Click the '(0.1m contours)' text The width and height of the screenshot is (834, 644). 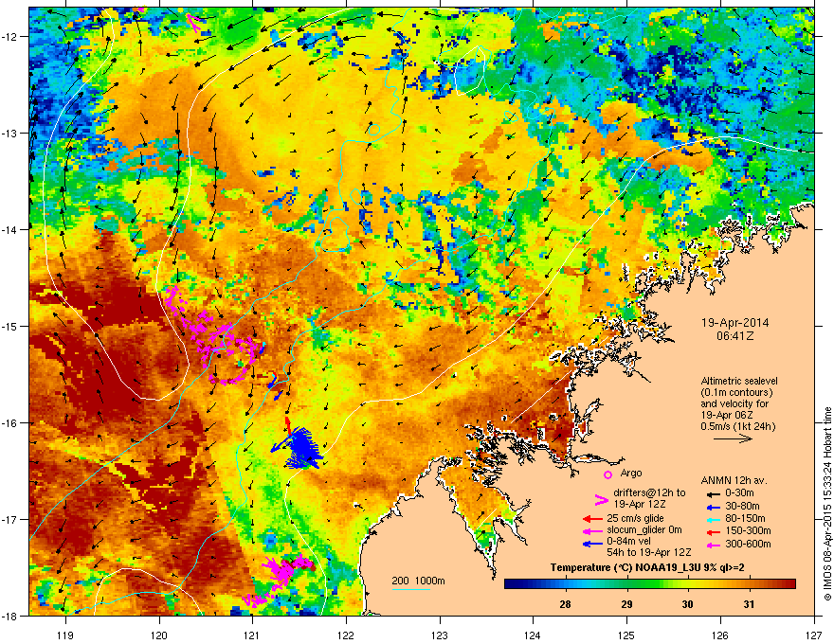coord(736,393)
